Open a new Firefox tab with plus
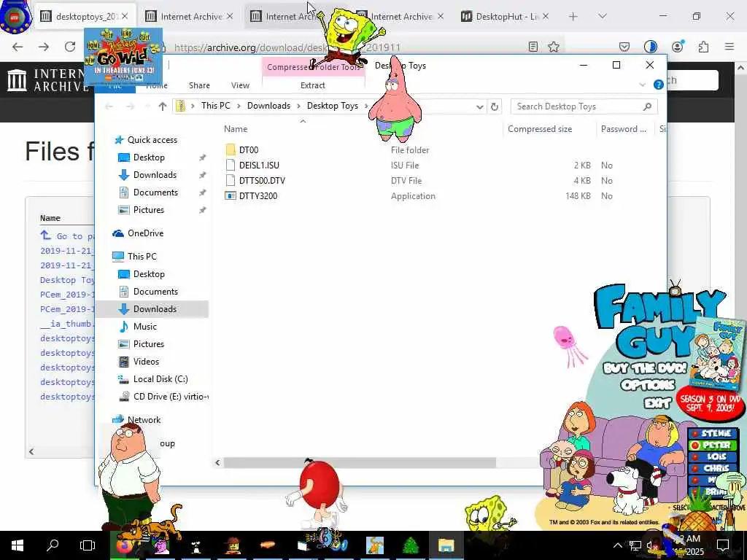 573,17
